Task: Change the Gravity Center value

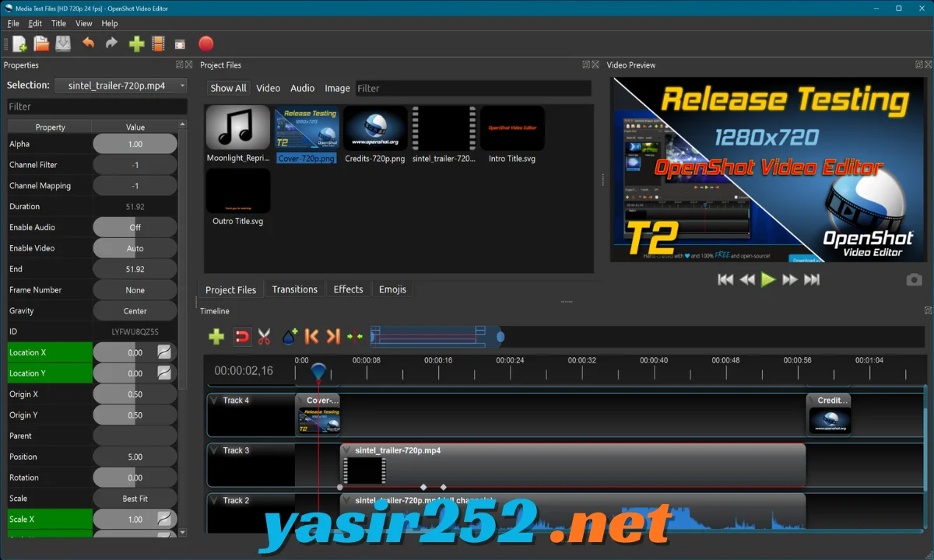Action: tap(135, 310)
